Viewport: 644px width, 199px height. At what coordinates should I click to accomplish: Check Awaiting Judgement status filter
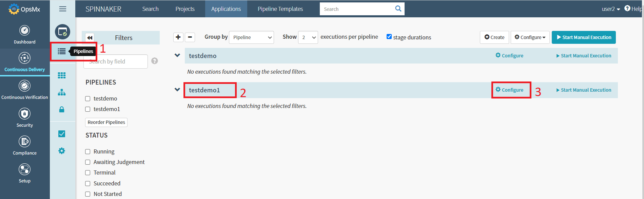[87, 162]
